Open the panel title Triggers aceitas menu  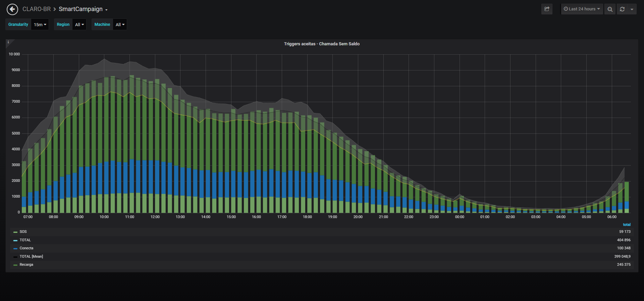point(322,44)
